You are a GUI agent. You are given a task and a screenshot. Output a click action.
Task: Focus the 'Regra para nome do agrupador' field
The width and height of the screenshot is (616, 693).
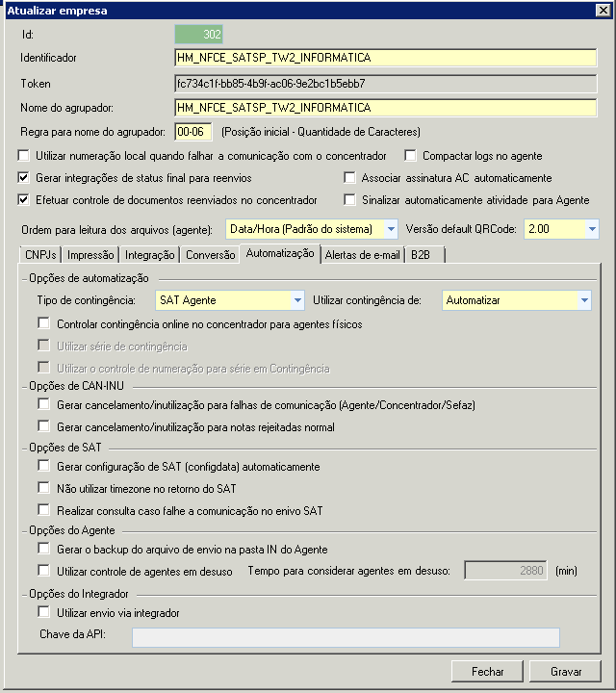[x=192, y=131]
